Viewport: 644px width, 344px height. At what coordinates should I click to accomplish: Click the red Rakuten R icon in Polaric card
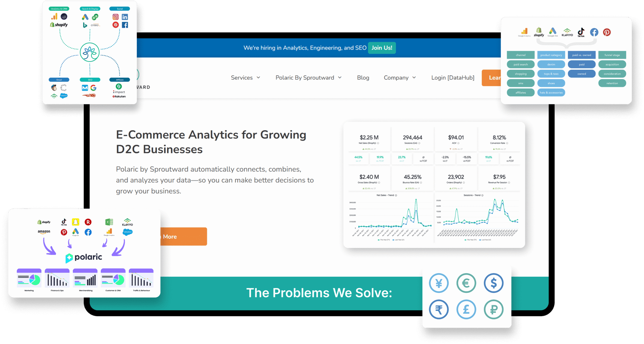pos(88,222)
